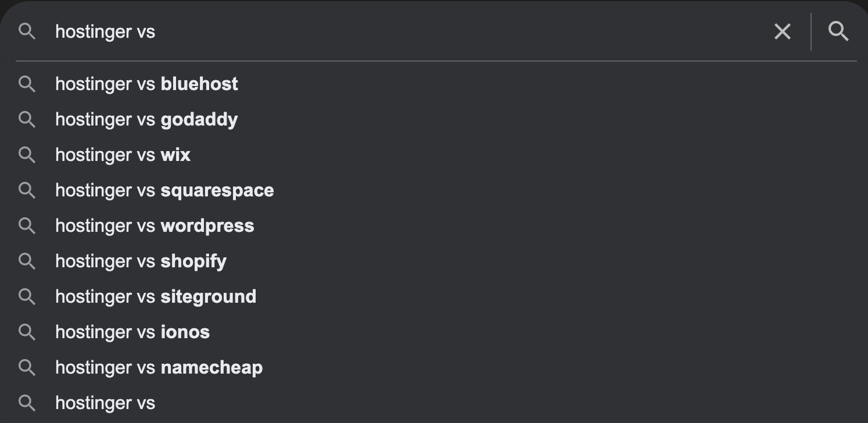Pick the "hostinger vs shopify" suggestion
This screenshot has width=868, height=423.
(141, 261)
